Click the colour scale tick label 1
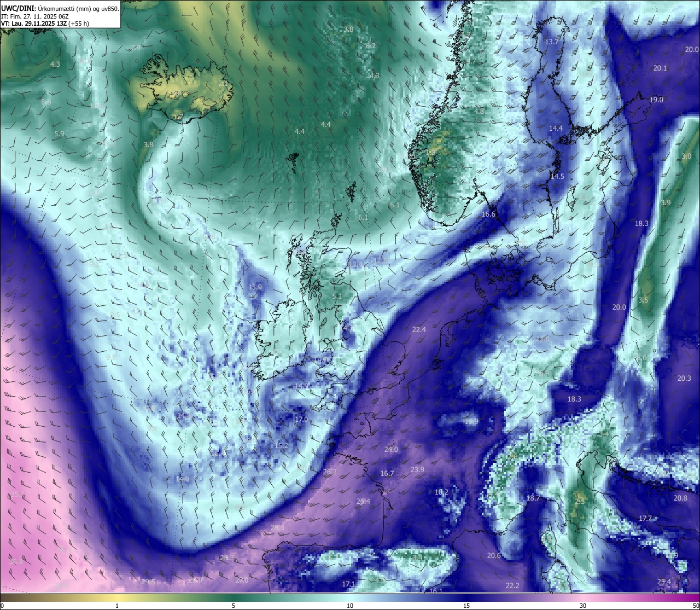 pos(117,606)
